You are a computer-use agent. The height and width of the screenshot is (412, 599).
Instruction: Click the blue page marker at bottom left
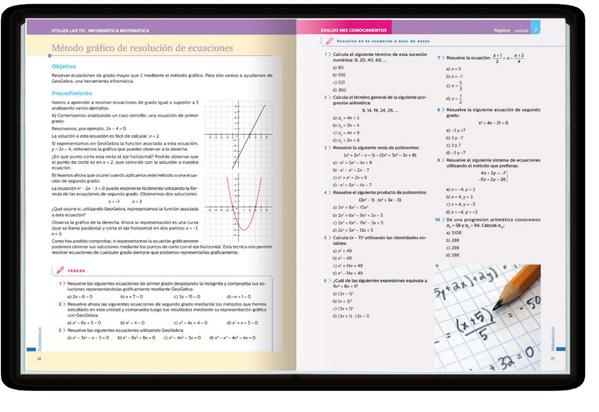tap(31, 349)
